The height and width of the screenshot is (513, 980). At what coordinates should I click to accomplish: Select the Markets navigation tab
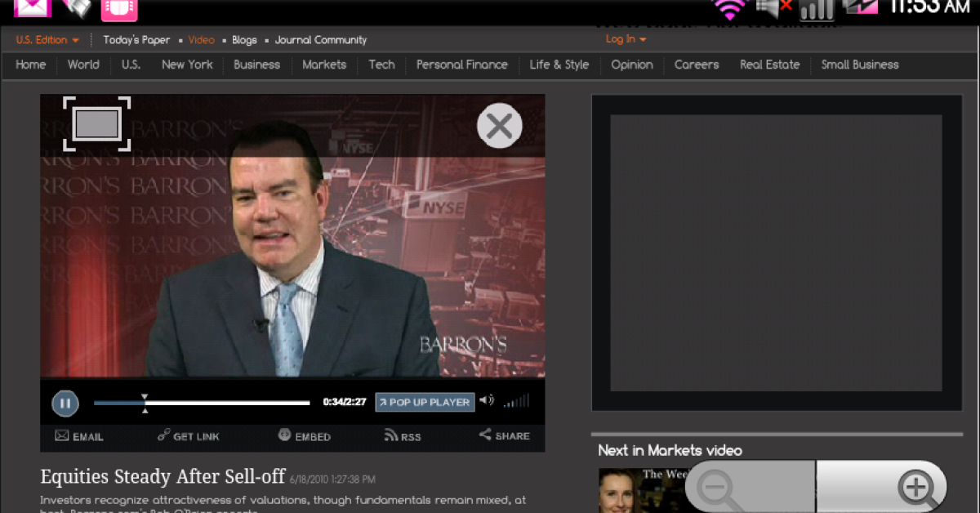tap(324, 65)
